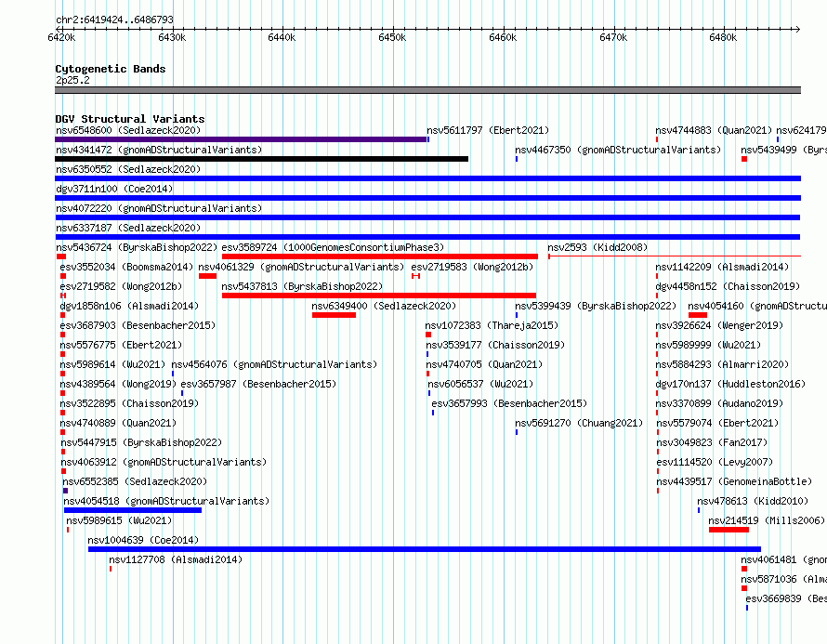Open dgv4458n152 (Chaisson2019) variant

[x=728, y=286]
